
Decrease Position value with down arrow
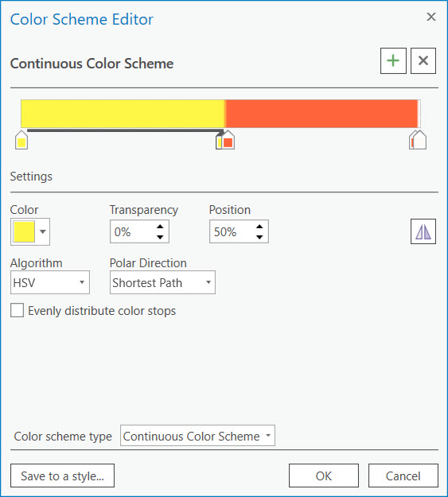(x=259, y=237)
